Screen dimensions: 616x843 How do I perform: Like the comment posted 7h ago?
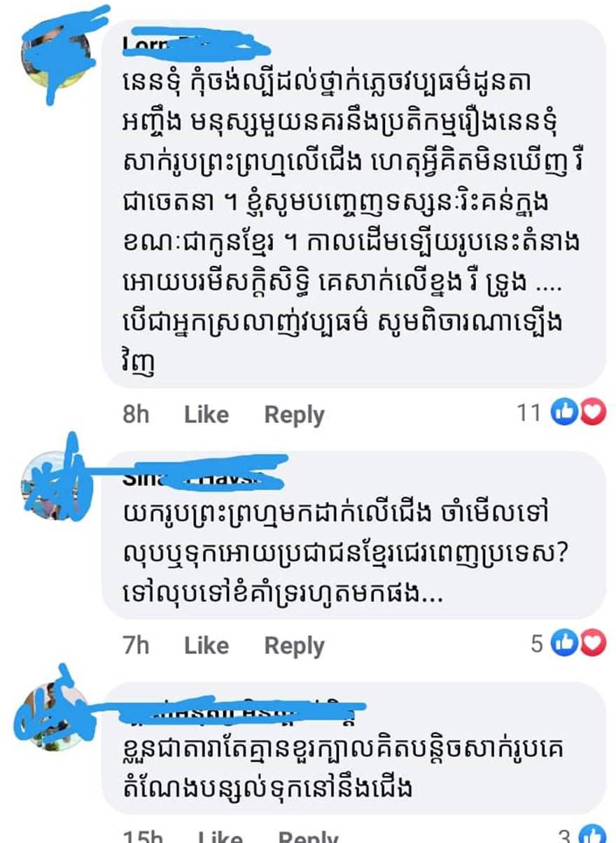[x=206, y=645]
